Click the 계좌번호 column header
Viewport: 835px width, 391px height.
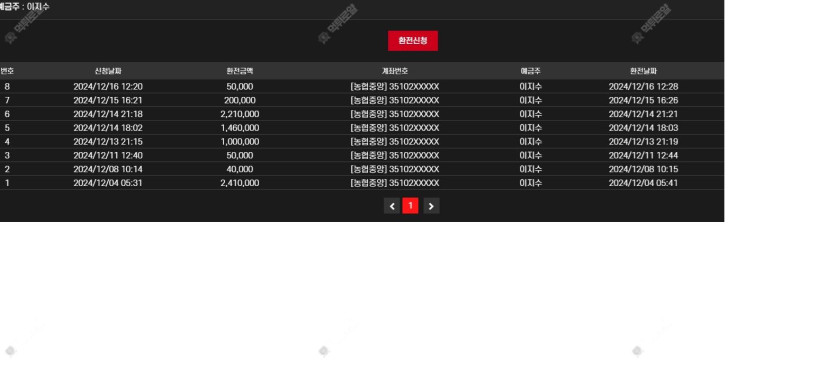[395, 71]
